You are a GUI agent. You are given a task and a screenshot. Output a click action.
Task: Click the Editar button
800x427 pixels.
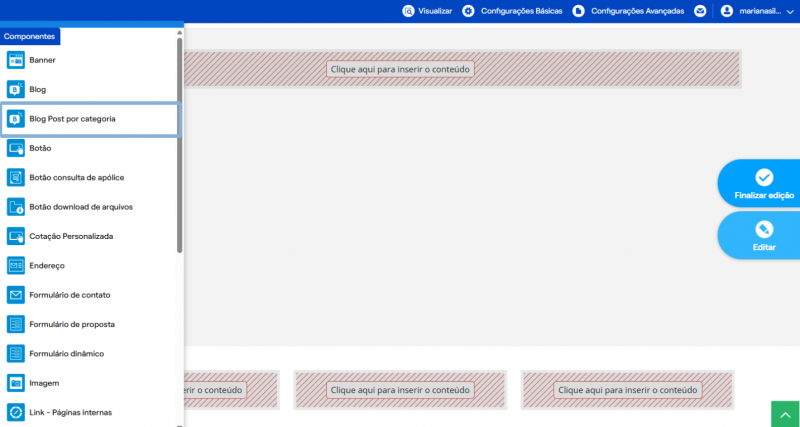coord(759,235)
